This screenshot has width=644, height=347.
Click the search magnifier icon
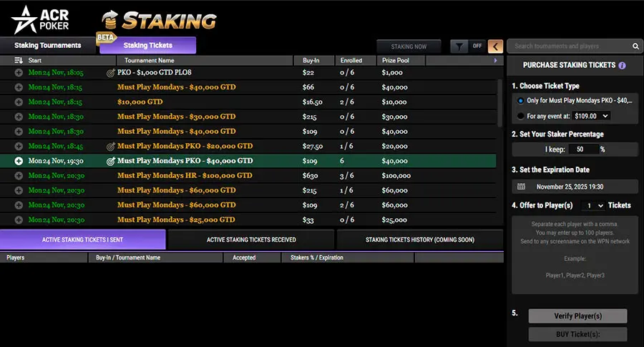coord(635,46)
